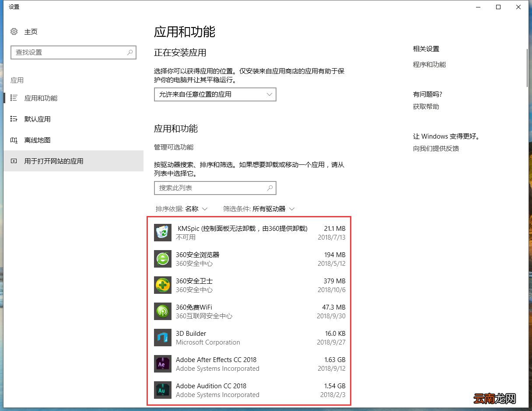Click the search magnifier in 查找设置 box
The height and width of the screenshot is (411, 532).
click(130, 52)
